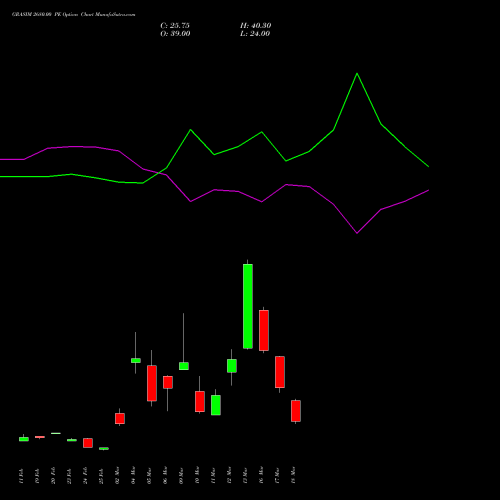Viewport: 500px width, 500px height.
Task: Click the 06 Mar date label
Action: coord(165,476)
